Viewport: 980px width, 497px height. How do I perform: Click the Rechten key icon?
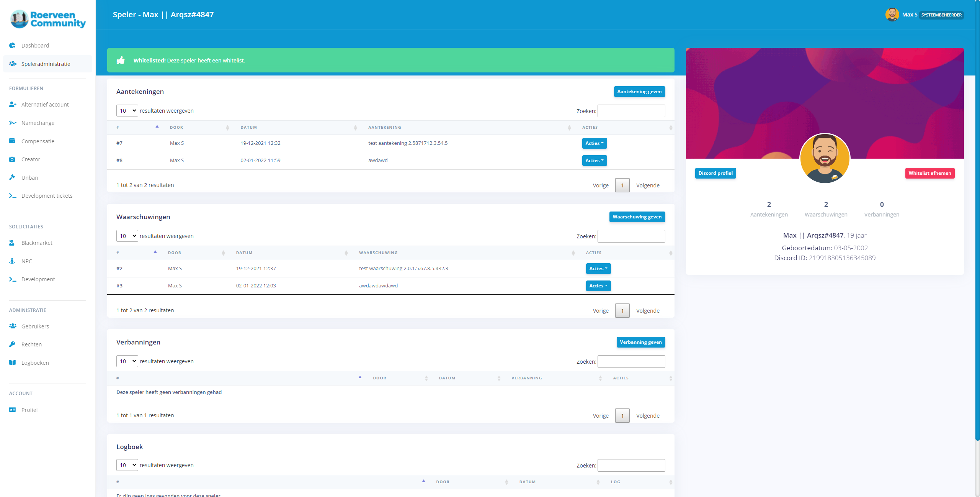pos(12,344)
